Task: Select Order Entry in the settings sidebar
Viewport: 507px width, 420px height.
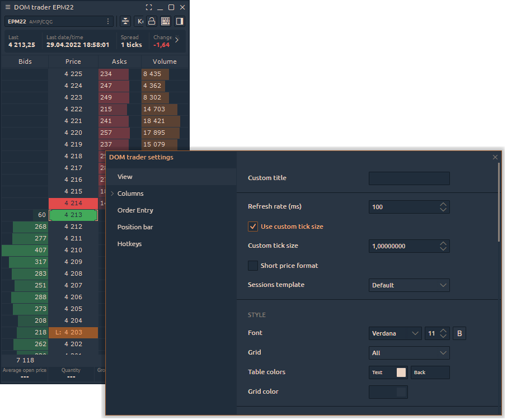Action: pyautogui.click(x=135, y=210)
